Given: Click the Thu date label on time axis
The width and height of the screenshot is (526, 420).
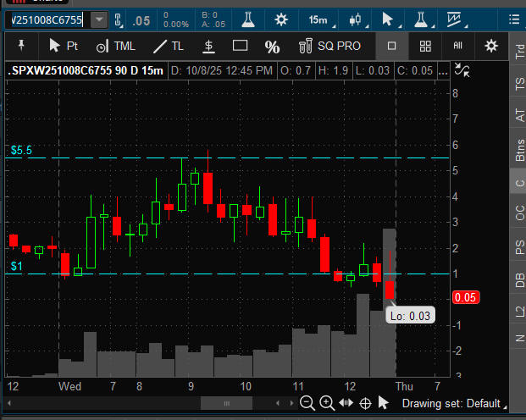Looking at the screenshot, I should coord(404,386).
